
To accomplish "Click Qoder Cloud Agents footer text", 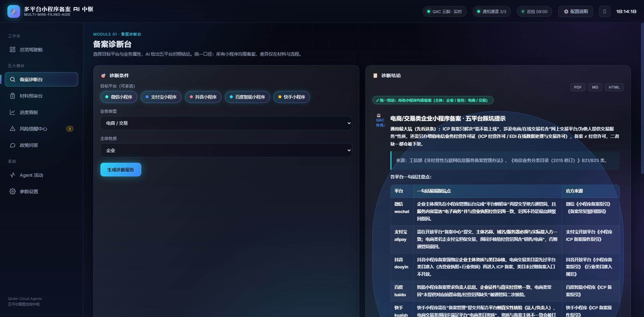I will pyautogui.click(x=25, y=299).
